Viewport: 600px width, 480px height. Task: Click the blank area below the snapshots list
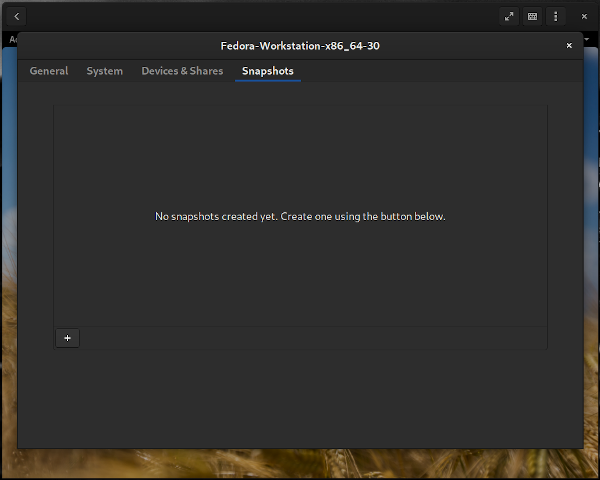click(x=300, y=395)
